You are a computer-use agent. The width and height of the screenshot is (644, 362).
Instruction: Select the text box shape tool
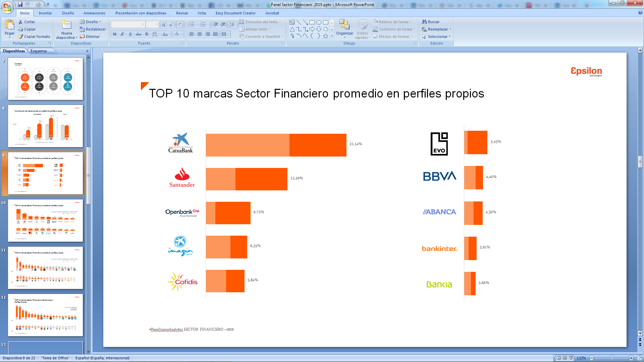point(292,22)
